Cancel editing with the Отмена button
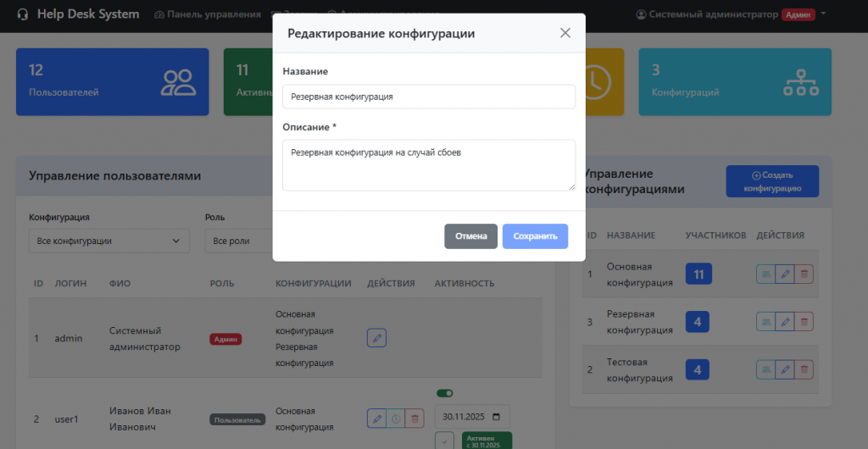 [x=471, y=236]
